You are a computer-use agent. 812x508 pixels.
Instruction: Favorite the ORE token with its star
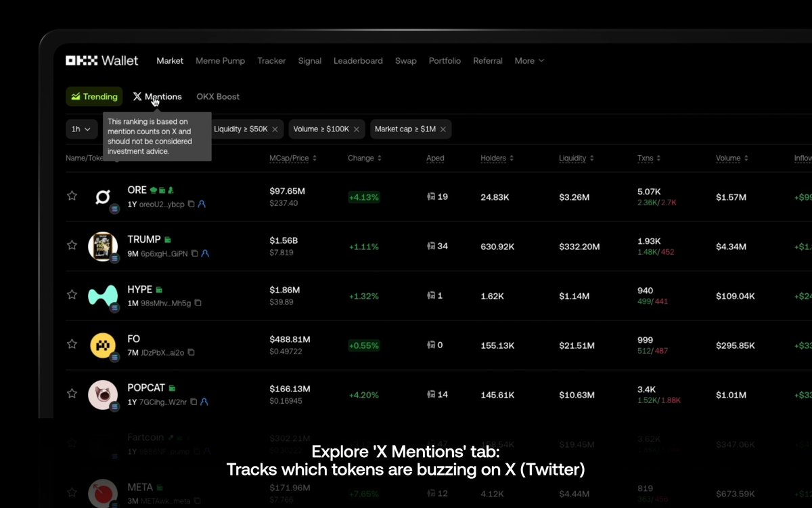coord(72,196)
